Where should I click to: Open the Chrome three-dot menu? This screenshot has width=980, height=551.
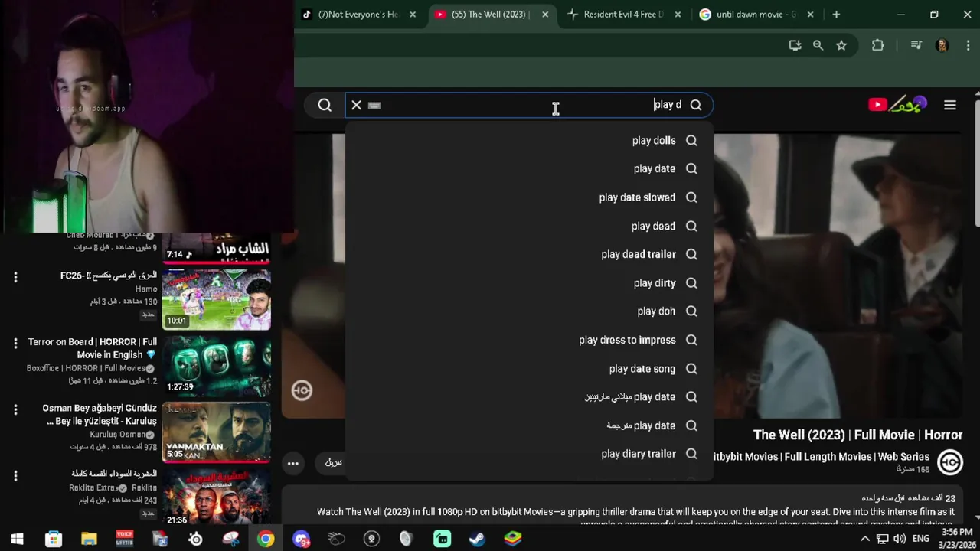pyautogui.click(x=968, y=45)
